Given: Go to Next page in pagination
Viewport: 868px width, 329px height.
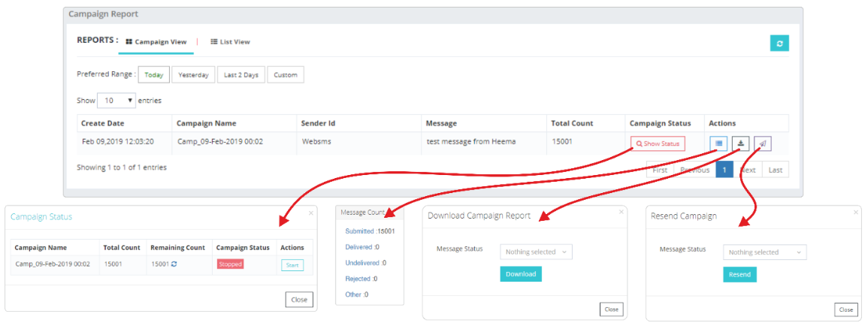Looking at the screenshot, I should (x=748, y=170).
